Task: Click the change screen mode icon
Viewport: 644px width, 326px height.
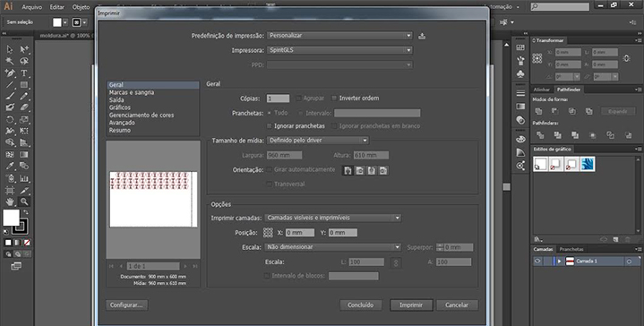Action: pyautogui.click(x=16, y=267)
